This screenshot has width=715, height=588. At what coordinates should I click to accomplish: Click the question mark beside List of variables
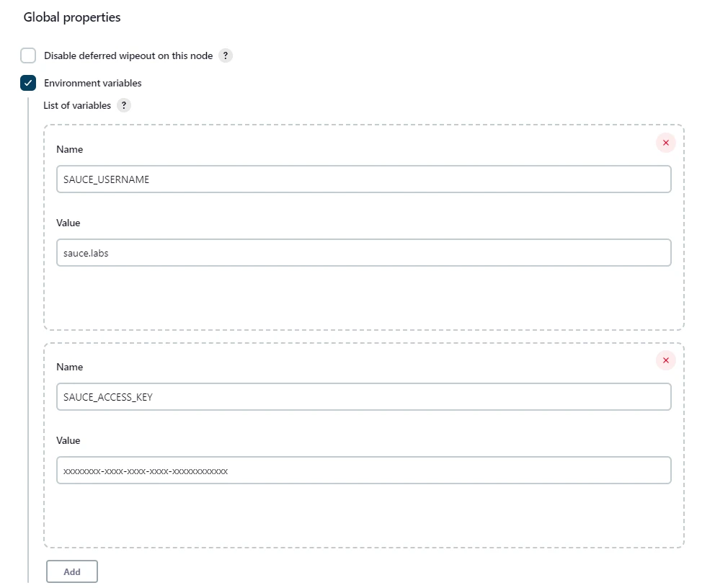[x=123, y=105]
